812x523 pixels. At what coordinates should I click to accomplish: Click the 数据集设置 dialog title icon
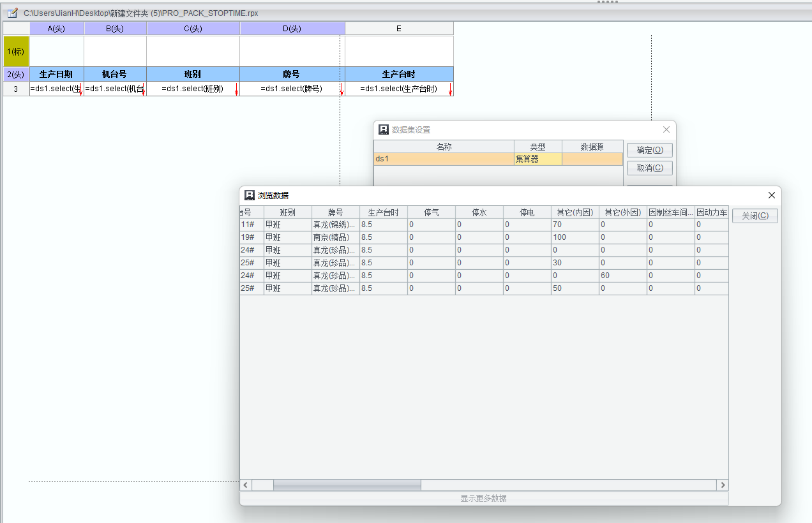coord(383,129)
